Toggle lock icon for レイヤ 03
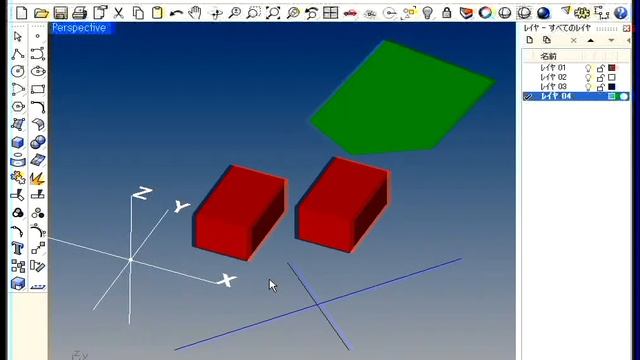 [x=600, y=87]
